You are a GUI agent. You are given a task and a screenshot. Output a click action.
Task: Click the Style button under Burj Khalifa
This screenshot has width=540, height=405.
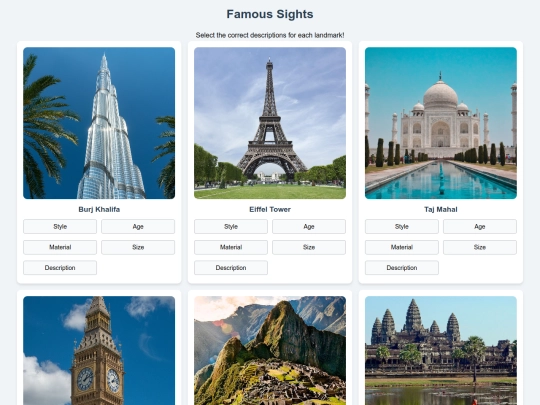[x=60, y=227]
